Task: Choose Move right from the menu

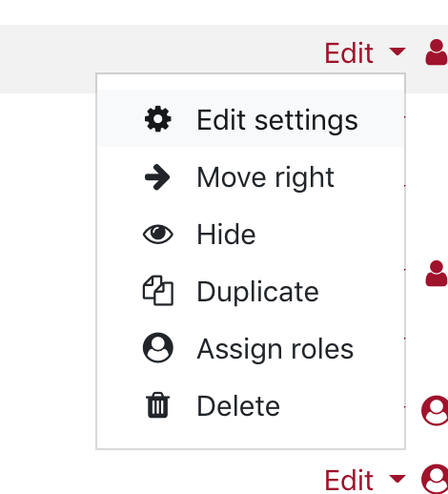Action: click(x=251, y=176)
